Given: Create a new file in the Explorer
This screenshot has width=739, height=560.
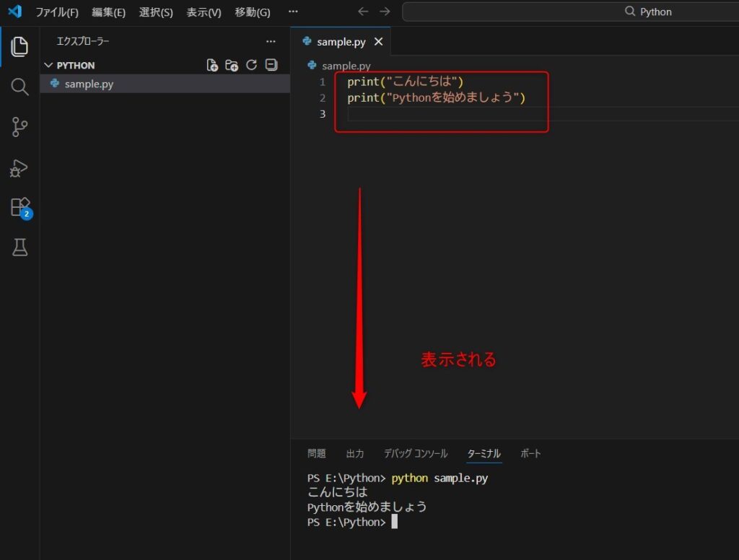Looking at the screenshot, I should click(x=213, y=65).
